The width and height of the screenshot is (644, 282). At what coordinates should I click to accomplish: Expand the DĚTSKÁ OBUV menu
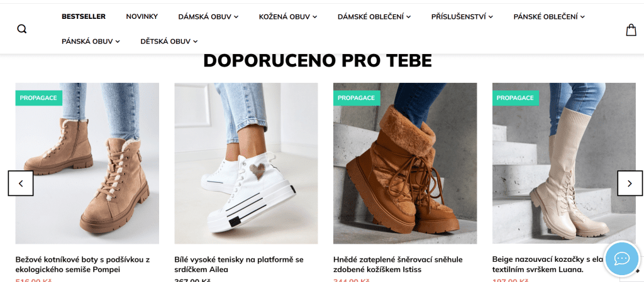point(169,41)
